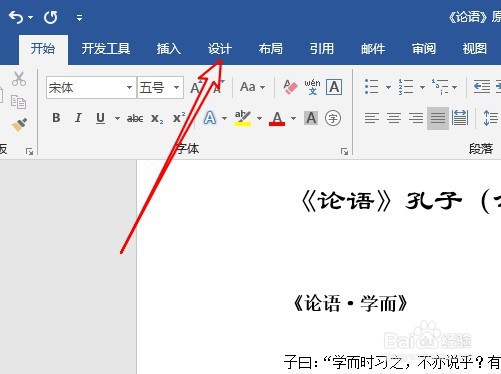
Task: Repeat the last action
Action: pos(51,17)
